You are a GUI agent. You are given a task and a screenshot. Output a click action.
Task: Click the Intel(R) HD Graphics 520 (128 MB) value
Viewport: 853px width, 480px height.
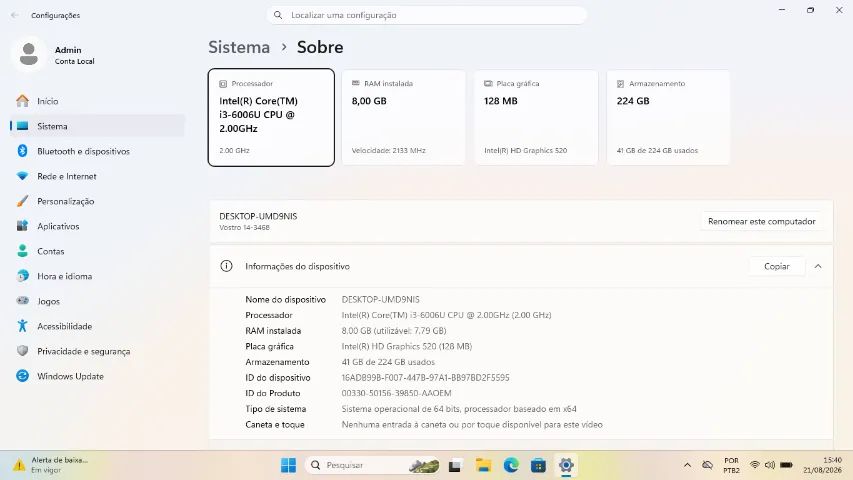(406, 346)
